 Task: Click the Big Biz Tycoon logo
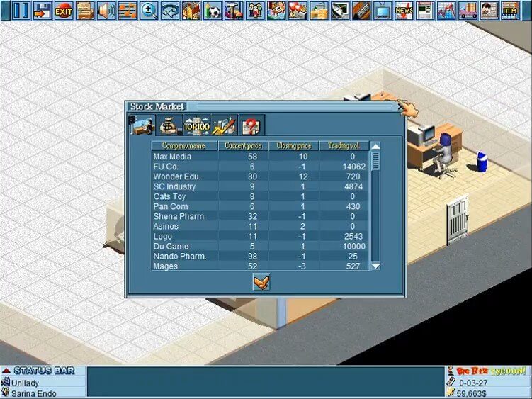pyautogui.click(x=490, y=371)
